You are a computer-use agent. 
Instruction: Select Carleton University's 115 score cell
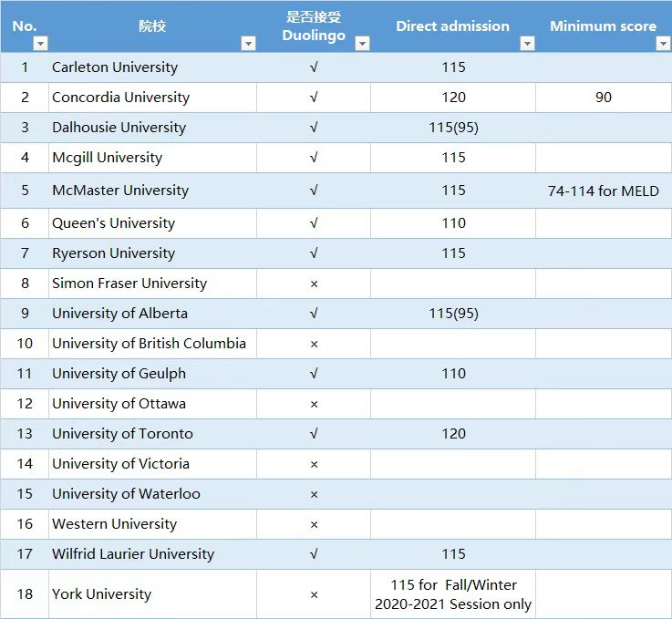click(x=453, y=67)
